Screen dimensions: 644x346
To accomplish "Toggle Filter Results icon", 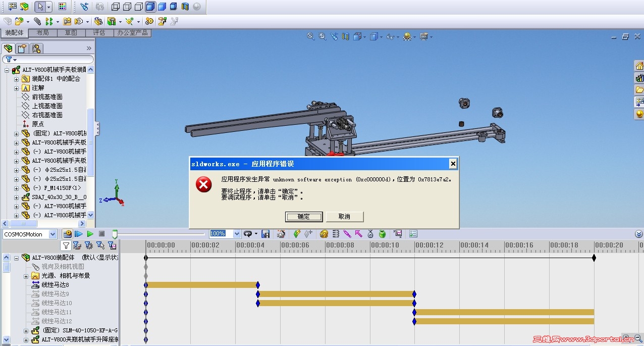I will pyautogui.click(x=112, y=245).
